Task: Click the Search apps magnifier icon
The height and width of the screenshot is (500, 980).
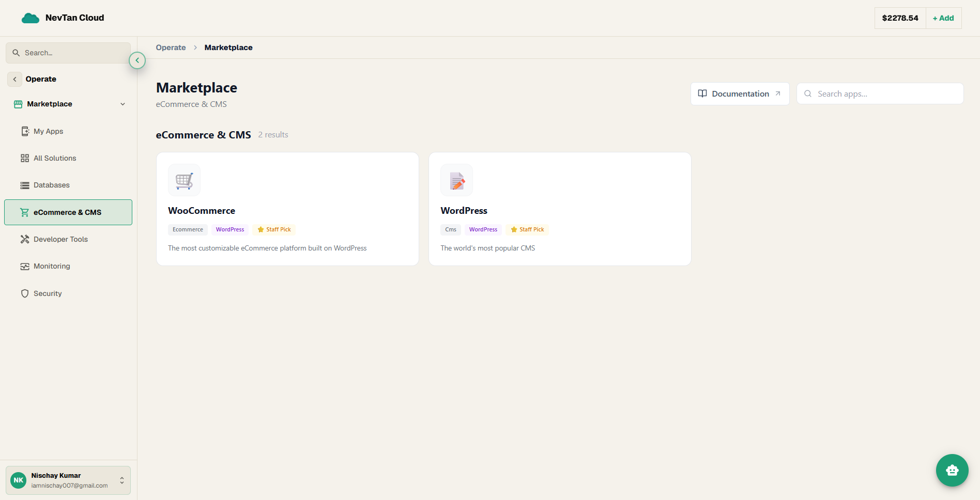Action: [x=808, y=93]
